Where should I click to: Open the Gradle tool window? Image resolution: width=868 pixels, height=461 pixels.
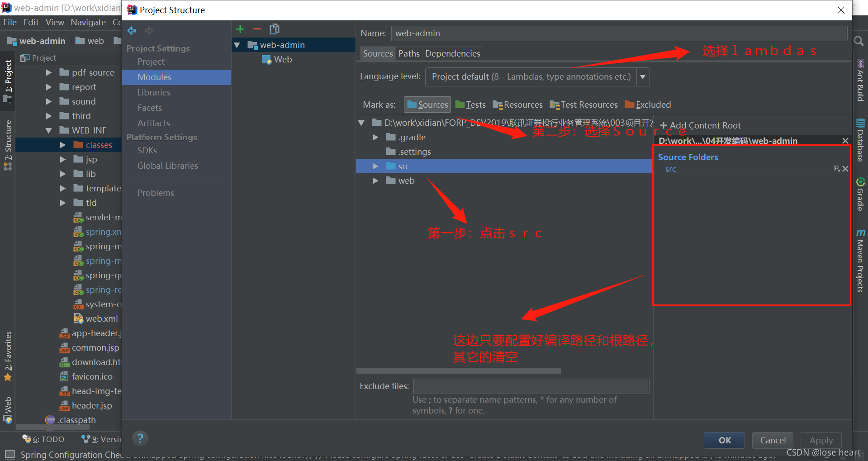(x=860, y=194)
